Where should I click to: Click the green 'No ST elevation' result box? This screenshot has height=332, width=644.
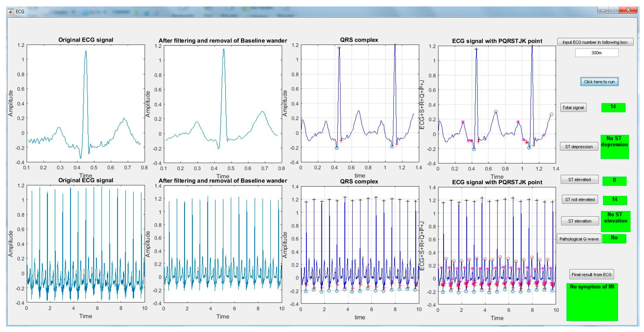[x=616, y=221]
